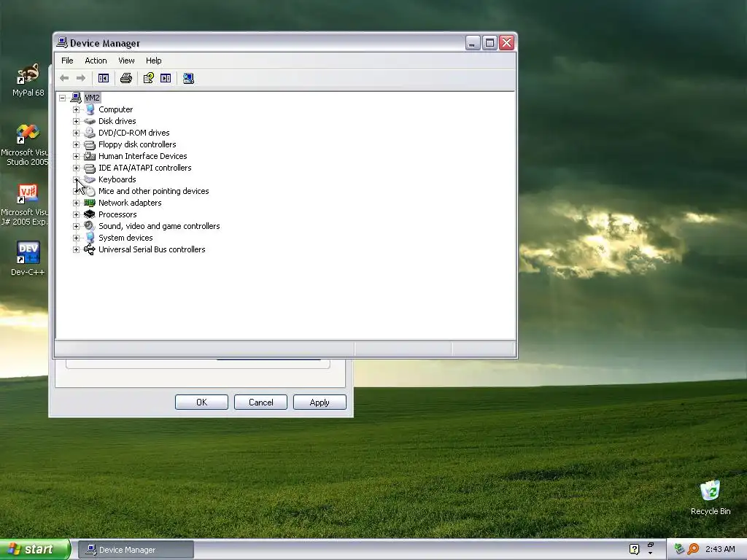Click the Human Interface Devices icon

coord(90,156)
